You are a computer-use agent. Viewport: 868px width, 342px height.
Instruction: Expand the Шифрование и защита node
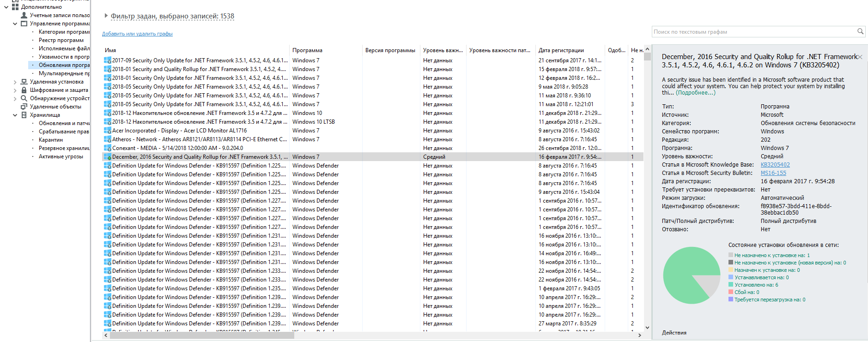click(15, 90)
